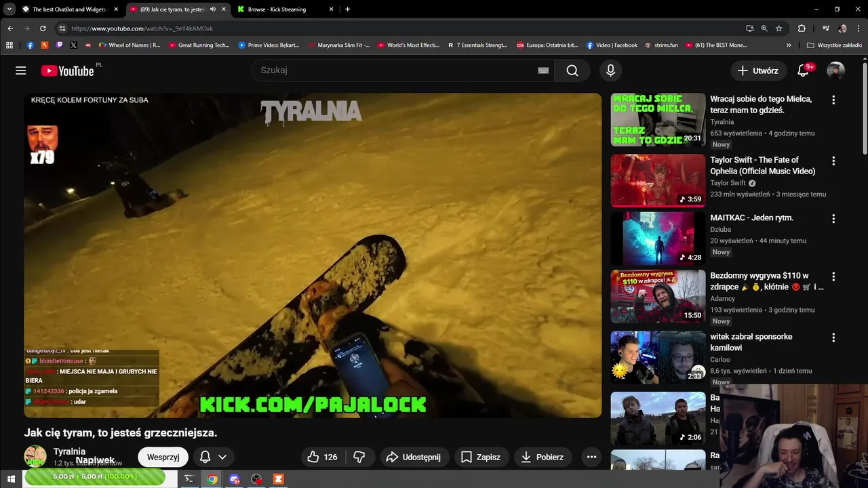Save video with the Zapisz button

click(481, 457)
